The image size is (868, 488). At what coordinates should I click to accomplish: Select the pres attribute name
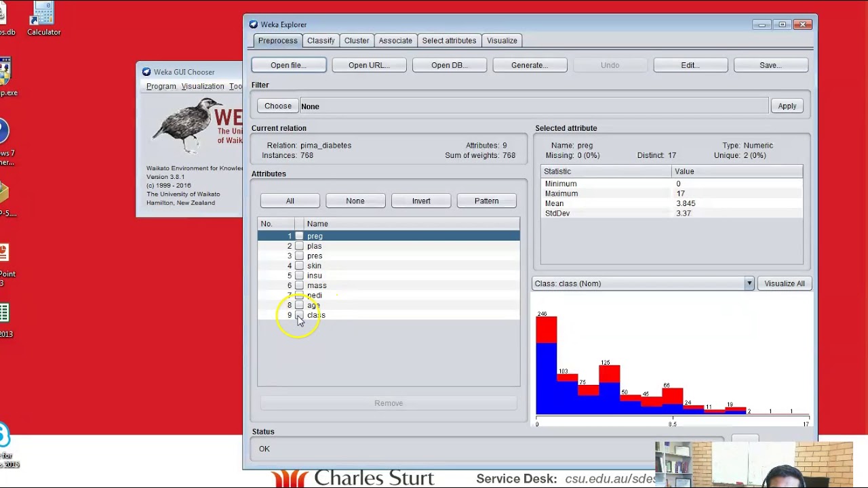click(315, 256)
